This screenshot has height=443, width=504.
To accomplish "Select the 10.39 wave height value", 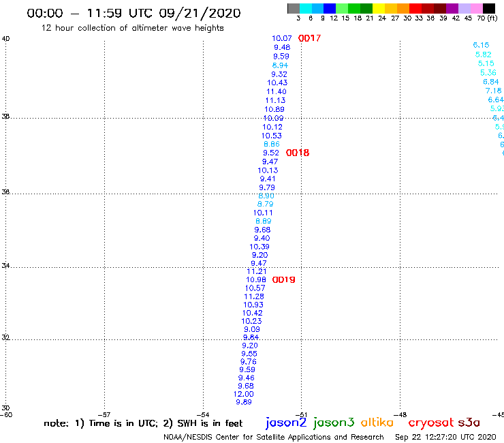I will click(259, 247).
